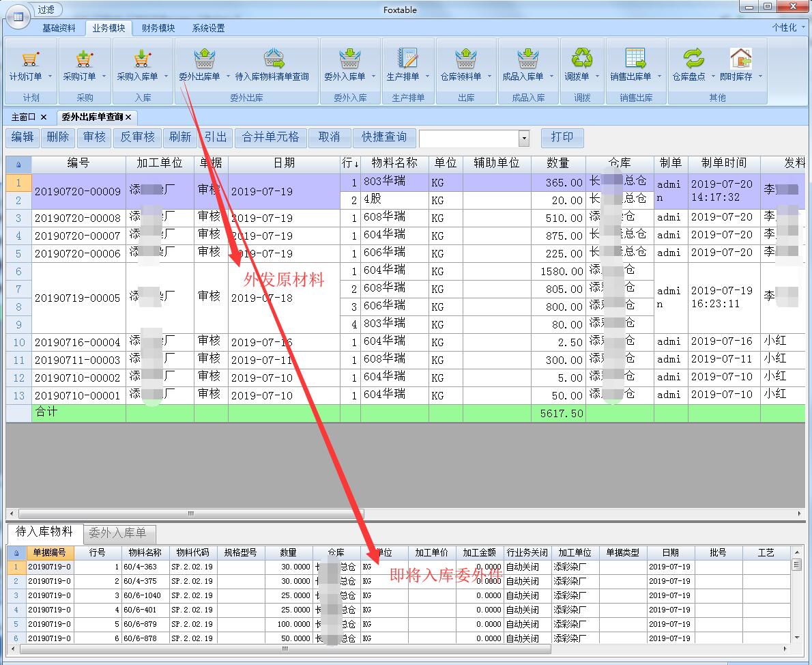Click the 采购入库单 cart icon

140,59
